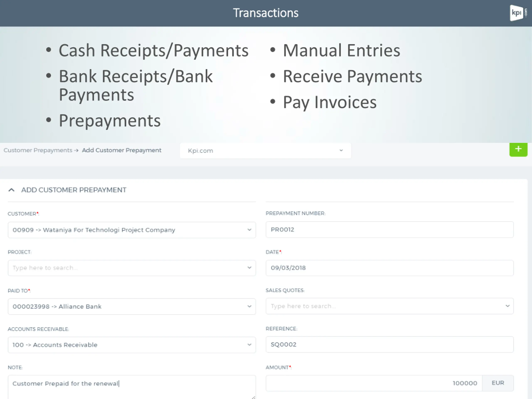This screenshot has height=399, width=532.
Task: Open the Project search dropdown
Action: (132, 268)
